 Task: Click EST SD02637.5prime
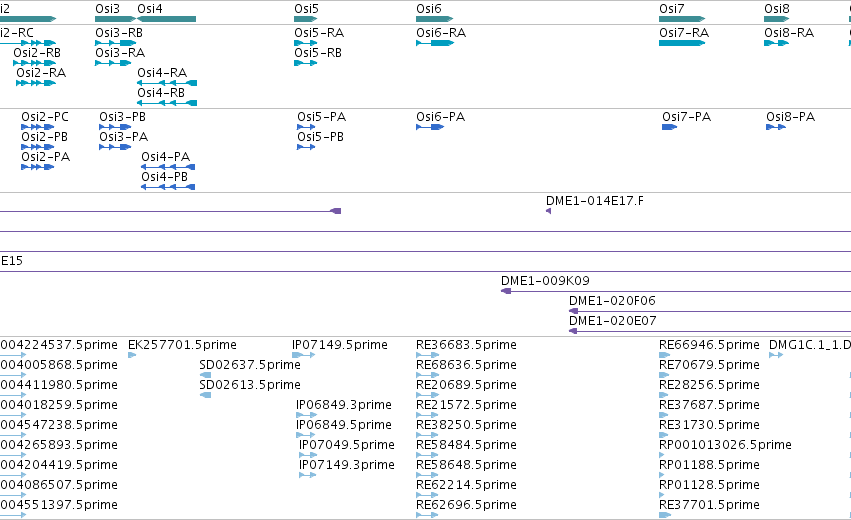pos(250,365)
